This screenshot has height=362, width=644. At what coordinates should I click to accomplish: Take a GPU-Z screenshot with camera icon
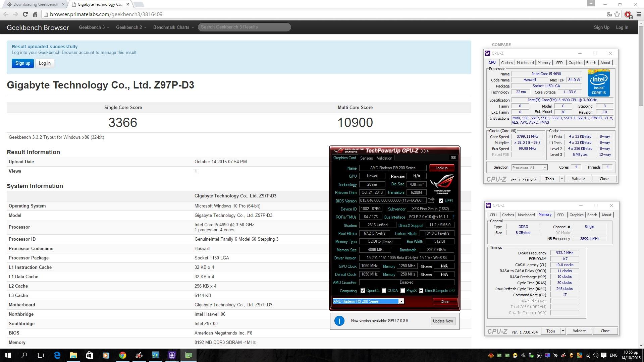453,158
